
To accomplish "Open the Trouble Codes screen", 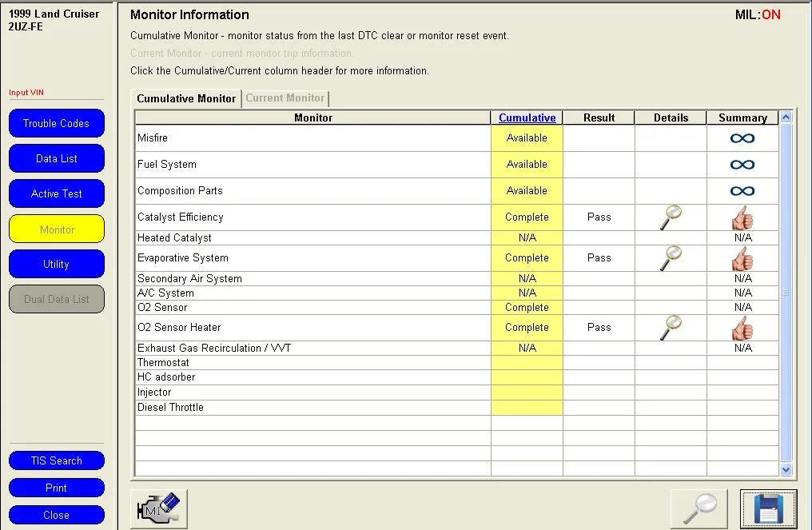I will click(x=57, y=123).
